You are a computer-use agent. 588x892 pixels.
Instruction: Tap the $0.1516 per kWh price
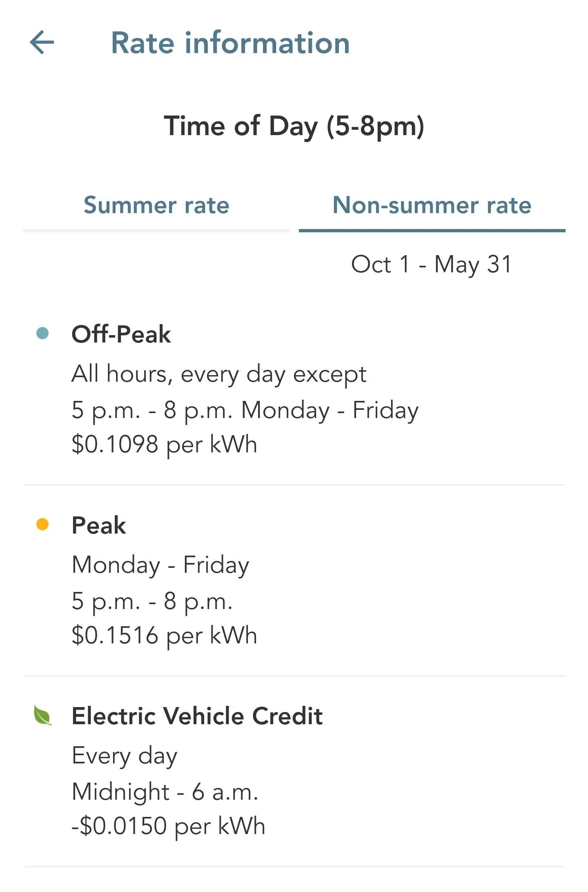tap(164, 635)
